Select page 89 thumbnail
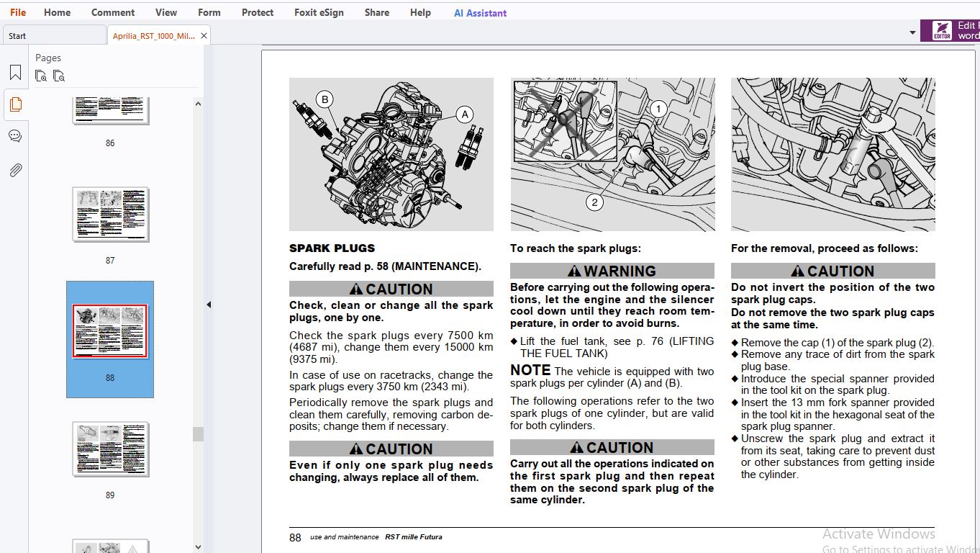 pos(110,449)
